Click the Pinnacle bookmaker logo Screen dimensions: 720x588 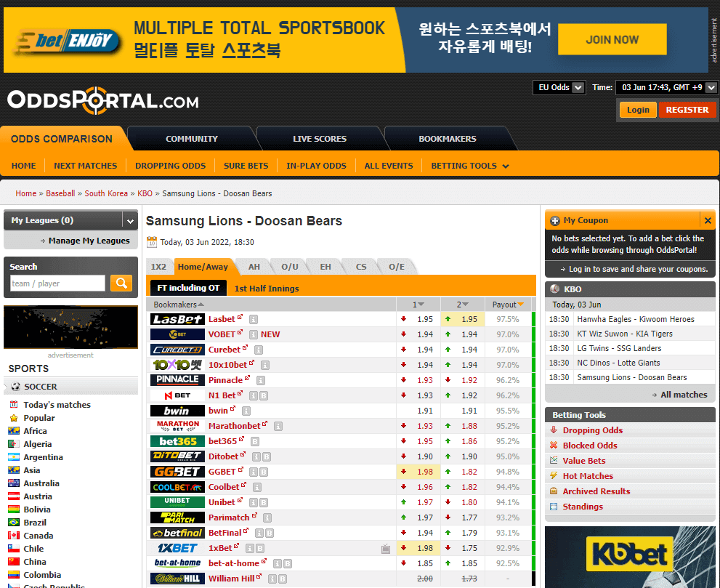tap(177, 380)
